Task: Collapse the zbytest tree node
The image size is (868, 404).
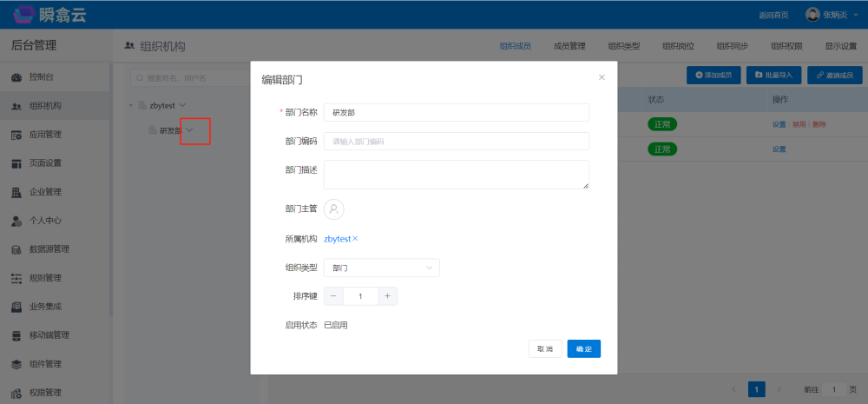Action: pos(130,105)
